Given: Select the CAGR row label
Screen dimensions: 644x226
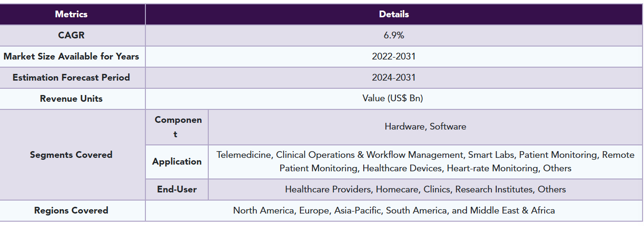Looking at the screenshot, I should [x=72, y=36].
